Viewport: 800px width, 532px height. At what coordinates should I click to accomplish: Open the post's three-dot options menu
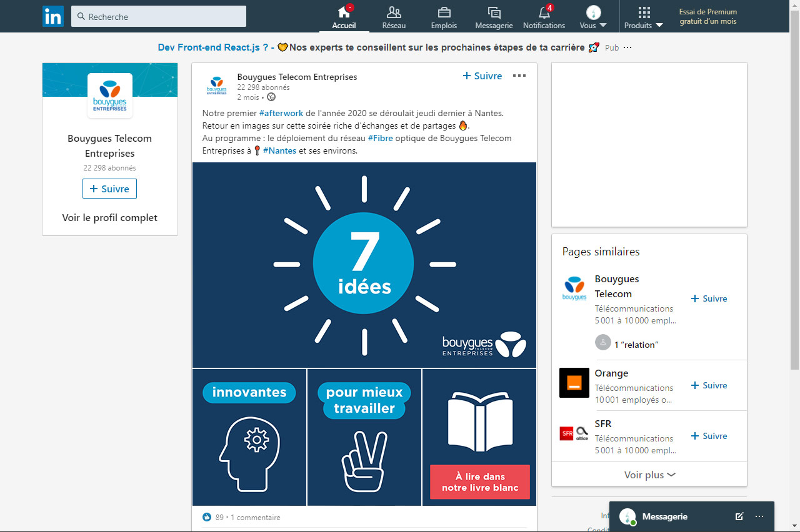click(519, 76)
